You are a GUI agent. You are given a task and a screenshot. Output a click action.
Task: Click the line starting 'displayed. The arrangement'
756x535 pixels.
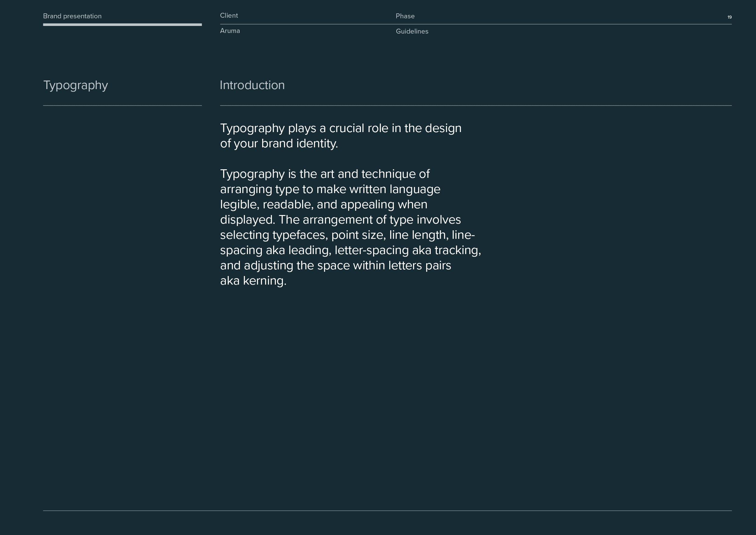click(x=341, y=220)
